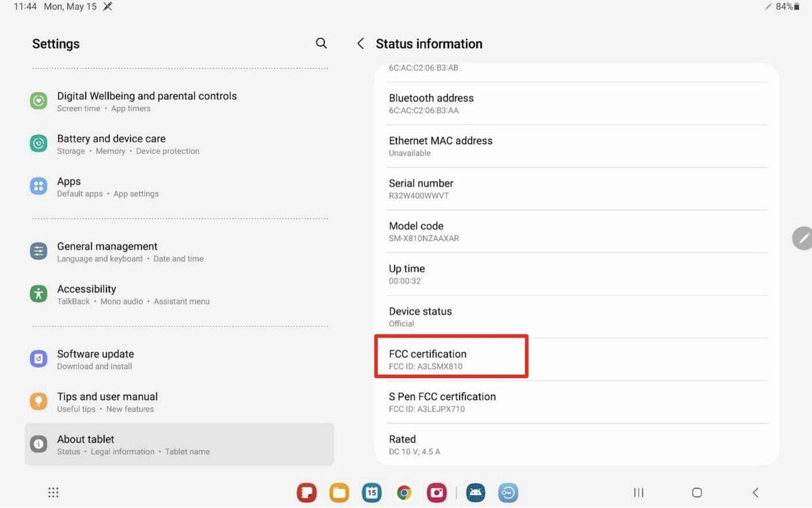Tap the edit pencil handle on the right edge
This screenshot has width=812, height=508.
click(803, 238)
